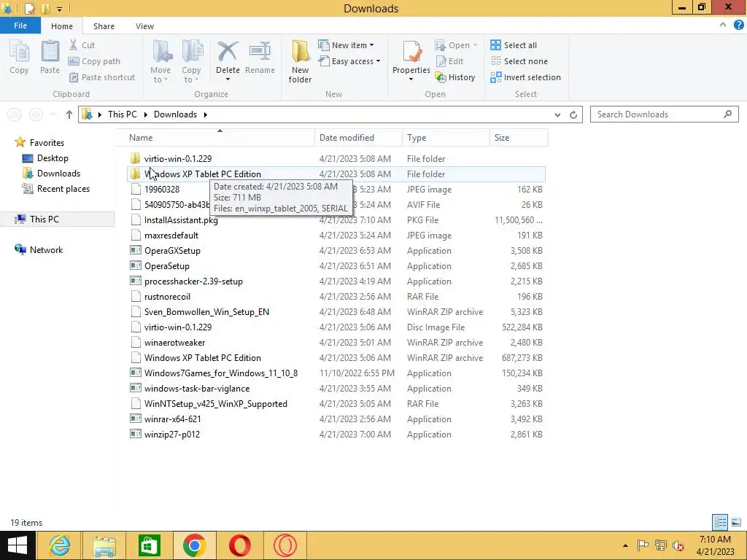Collapse the ribbon with chevron
The image size is (747, 560).
723,26
